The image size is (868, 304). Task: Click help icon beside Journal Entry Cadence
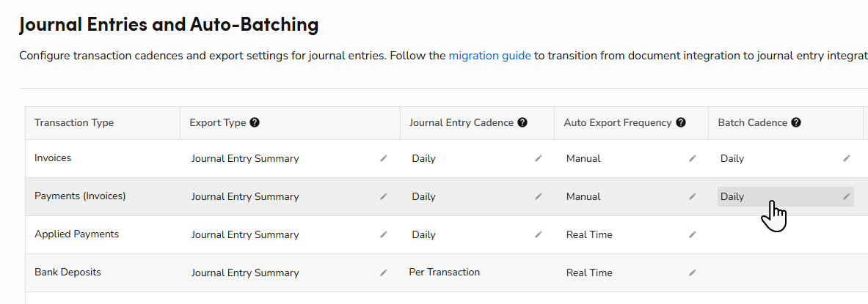click(522, 123)
